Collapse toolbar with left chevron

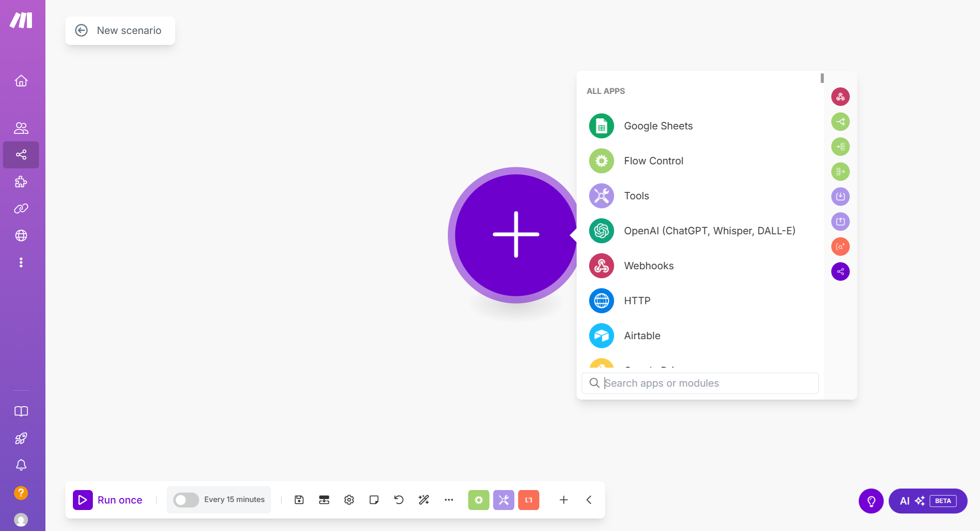coord(589,500)
